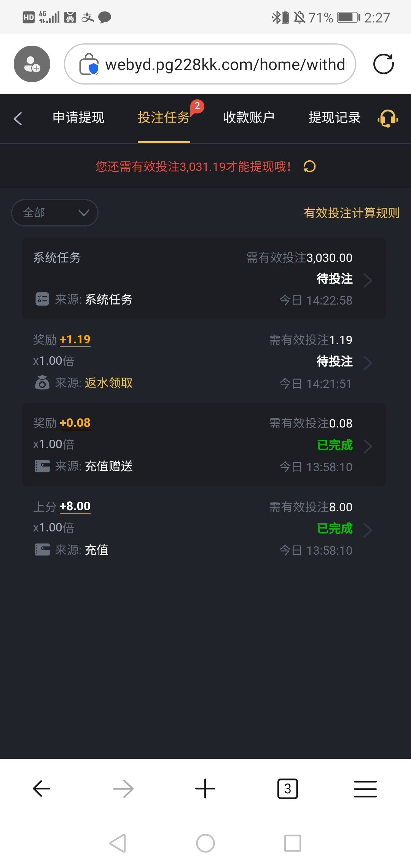Open the 有效投注计算规则 link
Viewport: 411px width, 868px height.
click(x=351, y=213)
